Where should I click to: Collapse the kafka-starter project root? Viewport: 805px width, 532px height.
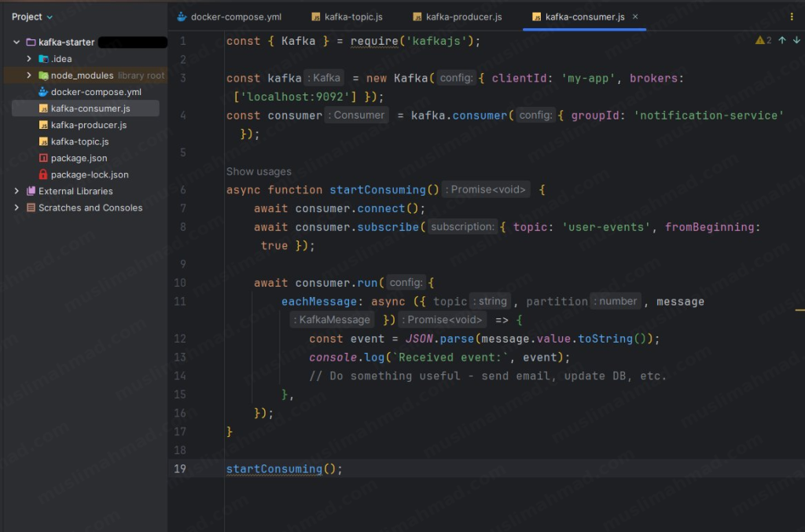pyautogui.click(x=17, y=42)
